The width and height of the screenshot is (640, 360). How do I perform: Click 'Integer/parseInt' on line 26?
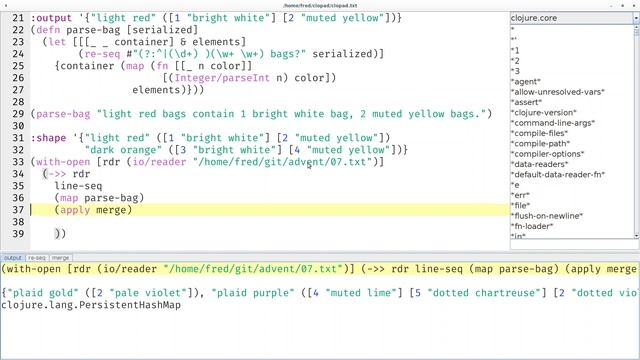click(x=222, y=78)
